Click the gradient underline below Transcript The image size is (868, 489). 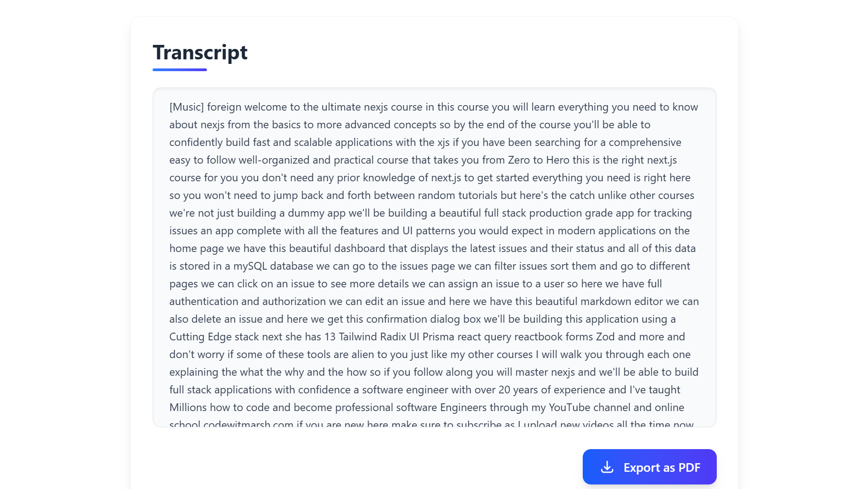179,69
